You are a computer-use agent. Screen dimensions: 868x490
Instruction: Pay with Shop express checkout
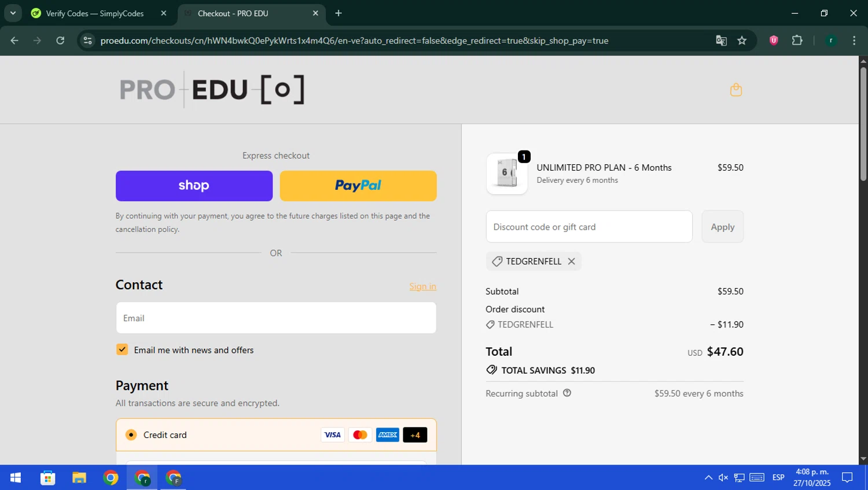pos(194,186)
